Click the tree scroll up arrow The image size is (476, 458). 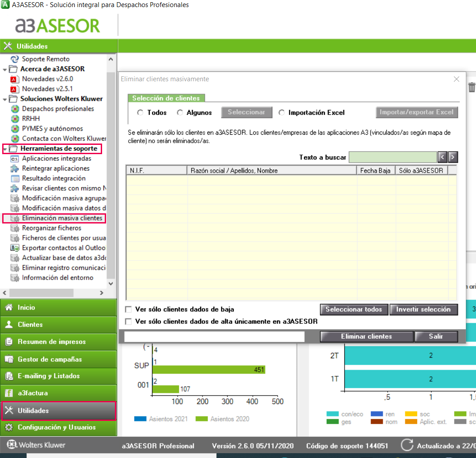coord(111,59)
